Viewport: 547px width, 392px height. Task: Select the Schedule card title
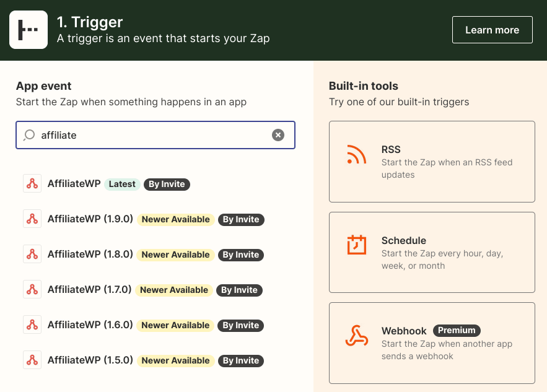(404, 241)
